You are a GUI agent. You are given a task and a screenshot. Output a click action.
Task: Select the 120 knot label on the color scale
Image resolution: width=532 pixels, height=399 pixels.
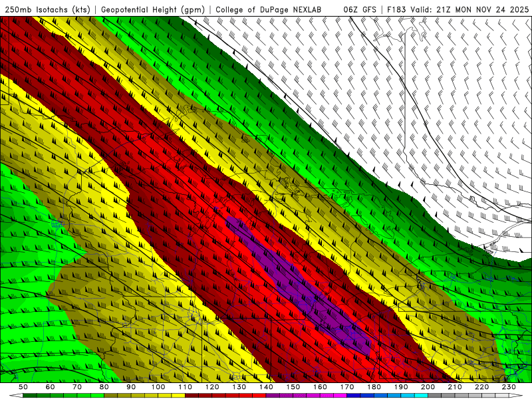(x=212, y=387)
